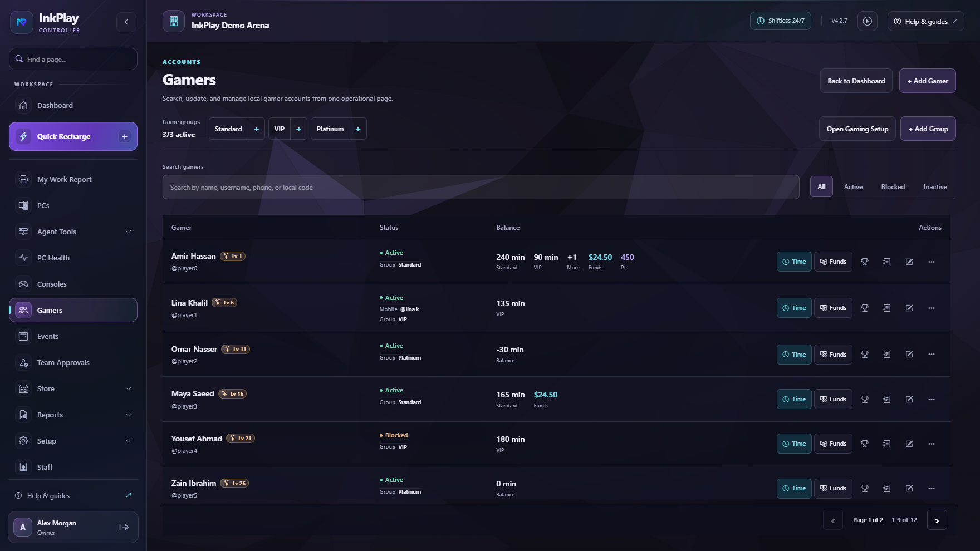Select the All filter tab

(x=821, y=187)
